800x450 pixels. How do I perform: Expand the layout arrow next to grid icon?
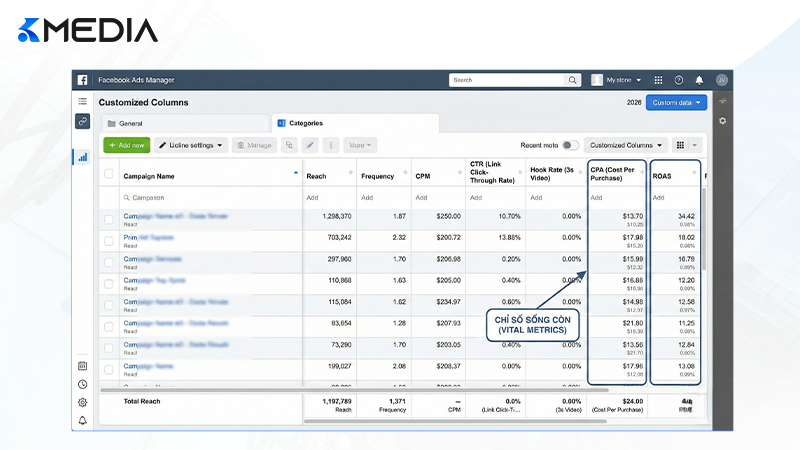click(694, 145)
